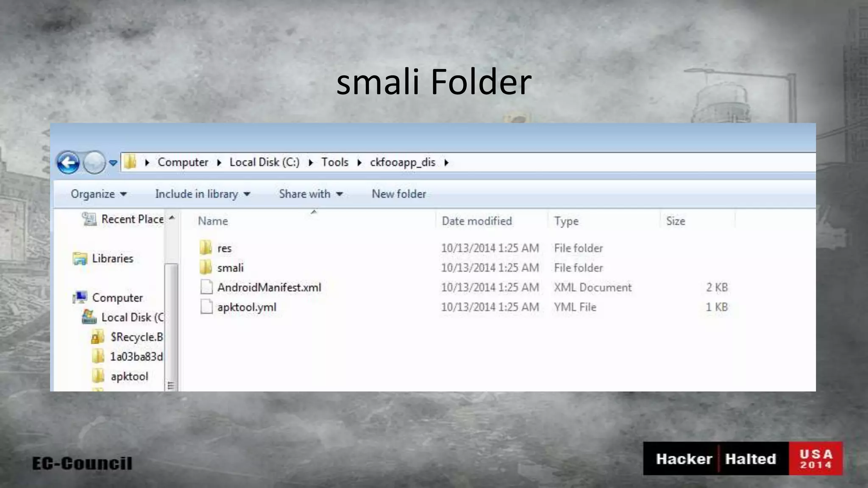Click the $Recycle.Bin locked folder icon
Screen dimensions: 868x488
click(98, 337)
